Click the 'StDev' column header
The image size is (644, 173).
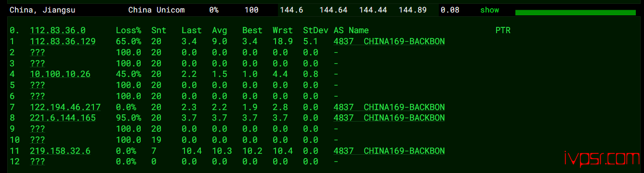click(315, 30)
